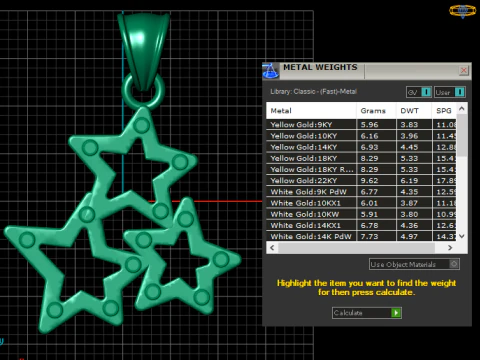Click the Use Object Materials button
Screen dimensions: 480x360
tap(414, 264)
